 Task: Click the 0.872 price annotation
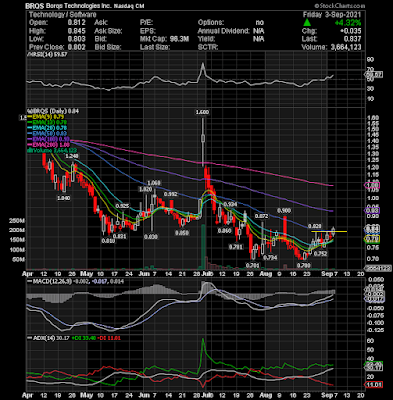(261, 216)
